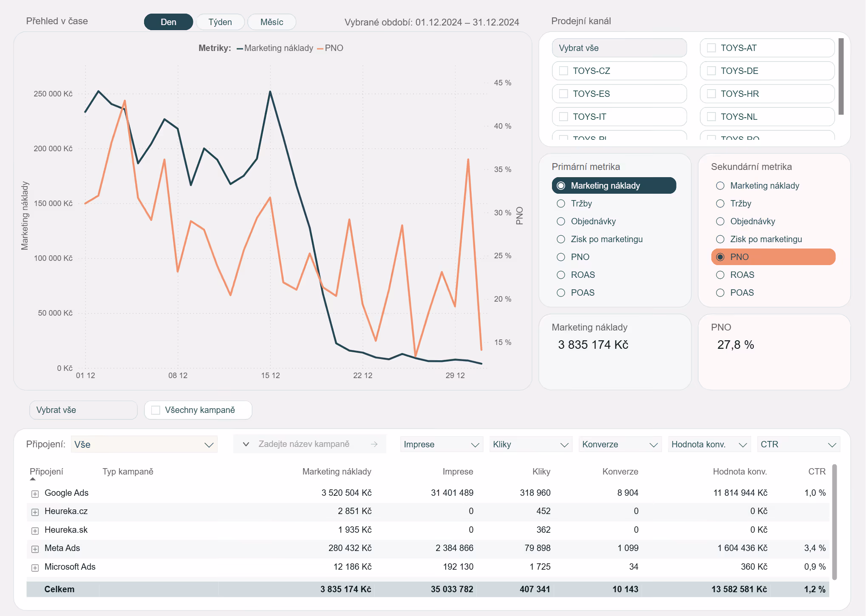Screen dimensions: 866x616
Task: Open the CTR column dropdown
Action: [798, 444]
